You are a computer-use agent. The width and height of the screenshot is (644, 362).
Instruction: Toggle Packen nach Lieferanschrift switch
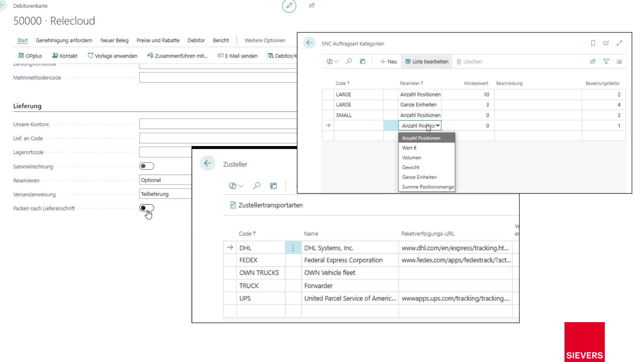coord(147,208)
